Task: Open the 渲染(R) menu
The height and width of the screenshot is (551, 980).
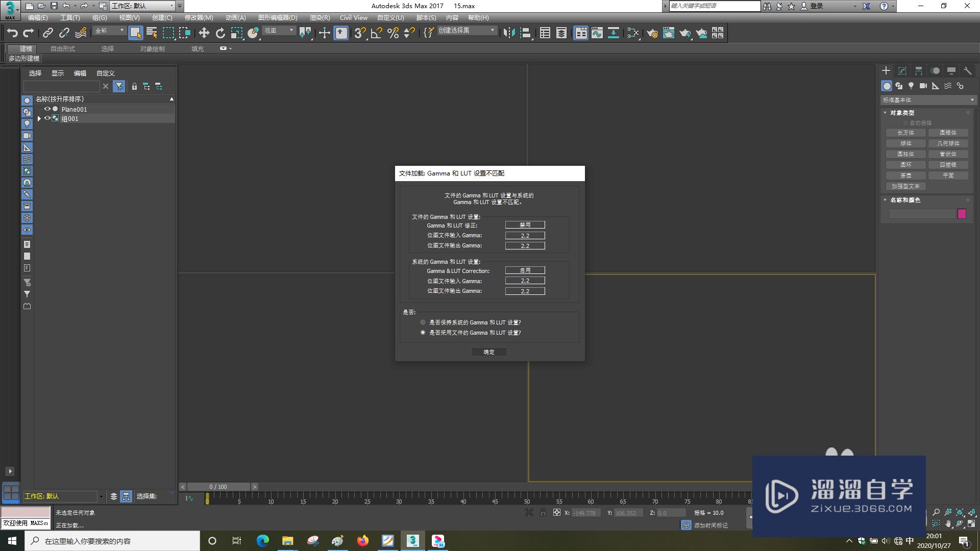Action: (x=320, y=17)
